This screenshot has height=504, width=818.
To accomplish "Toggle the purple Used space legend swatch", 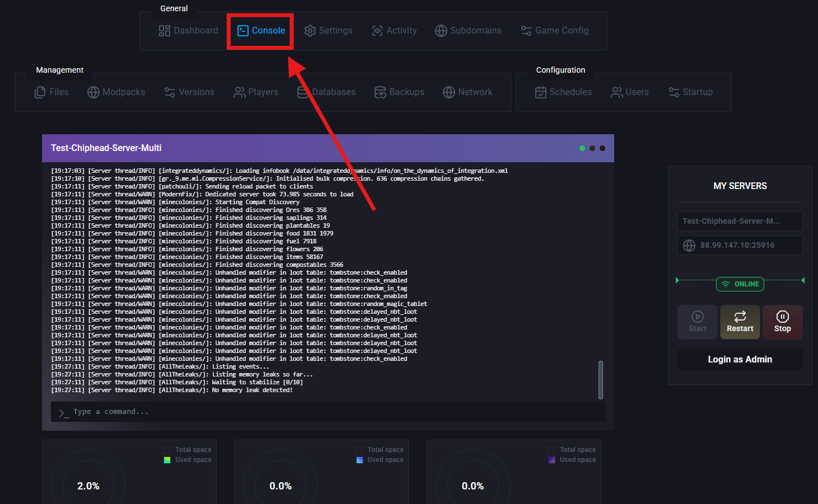I will 551,460.
